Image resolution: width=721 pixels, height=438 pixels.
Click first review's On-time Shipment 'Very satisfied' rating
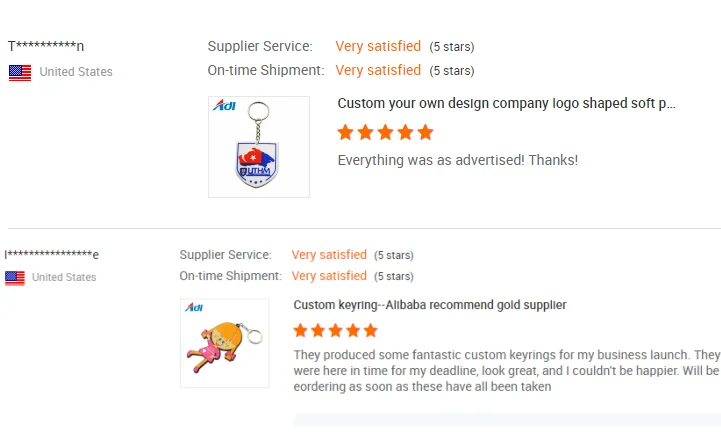[378, 70]
